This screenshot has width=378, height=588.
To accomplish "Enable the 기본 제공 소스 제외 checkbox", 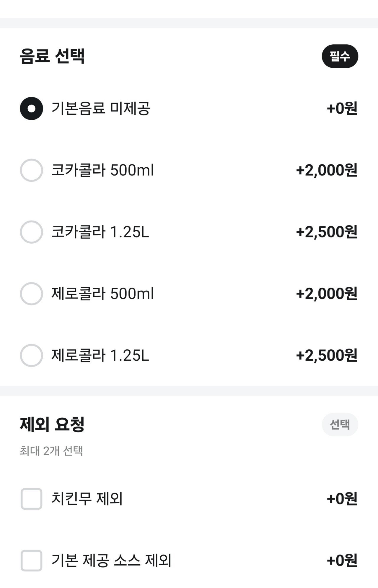I will (x=31, y=561).
